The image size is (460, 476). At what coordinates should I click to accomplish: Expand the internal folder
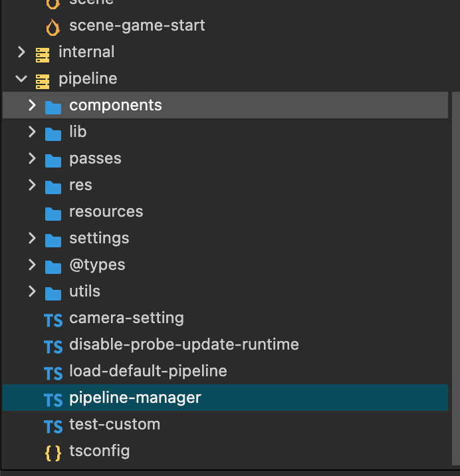point(22,52)
